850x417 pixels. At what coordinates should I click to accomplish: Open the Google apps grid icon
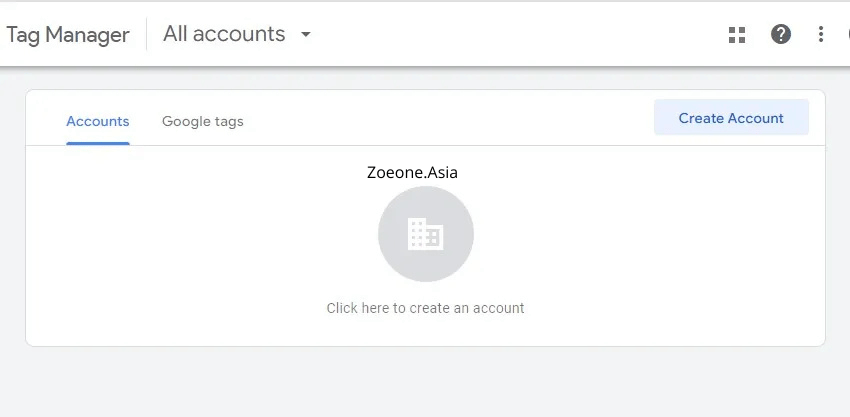[x=737, y=35]
